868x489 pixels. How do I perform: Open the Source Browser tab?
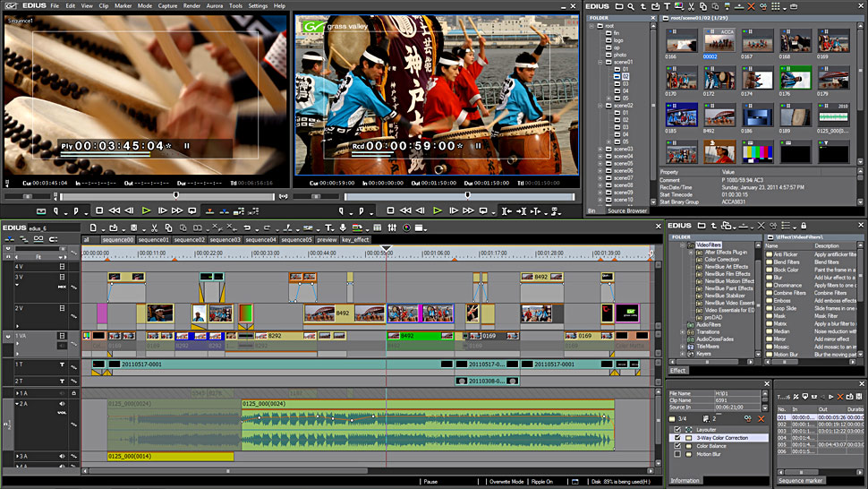(x=627, y=210)
